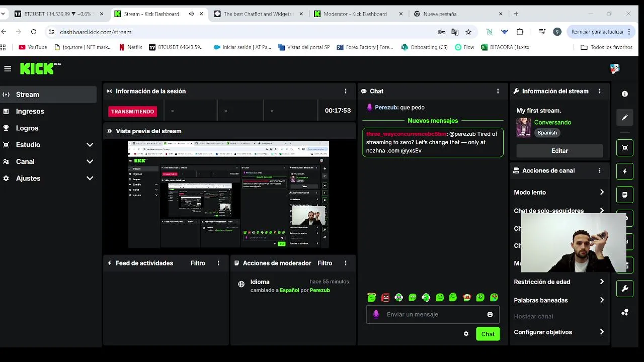Open the info icon in right toolbar

[x=624, y=94]
